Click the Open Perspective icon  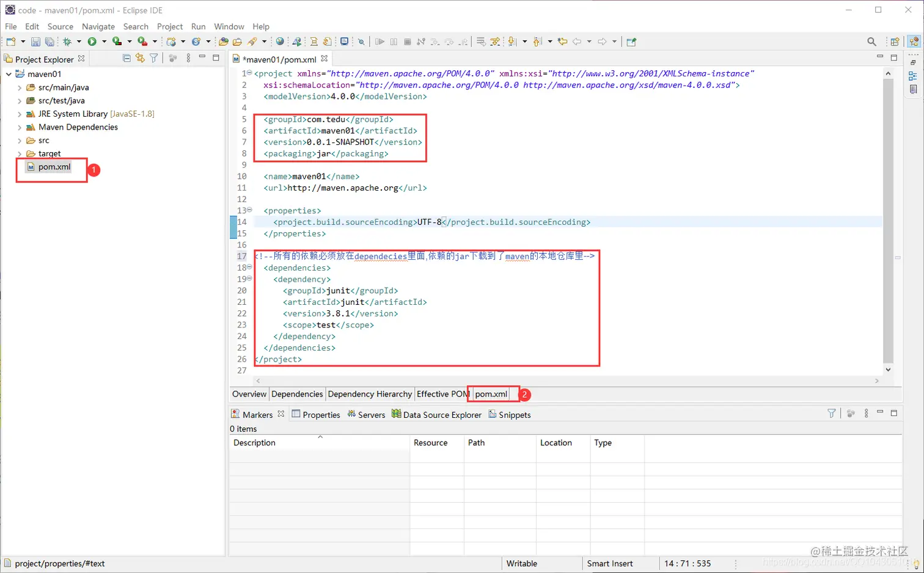[x=895, y=42]
